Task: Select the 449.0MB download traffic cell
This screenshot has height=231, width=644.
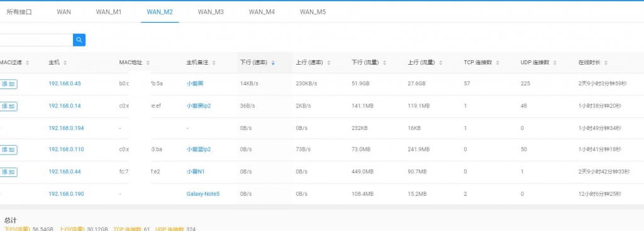Action: pyautogui.click(x=363, y=171)
